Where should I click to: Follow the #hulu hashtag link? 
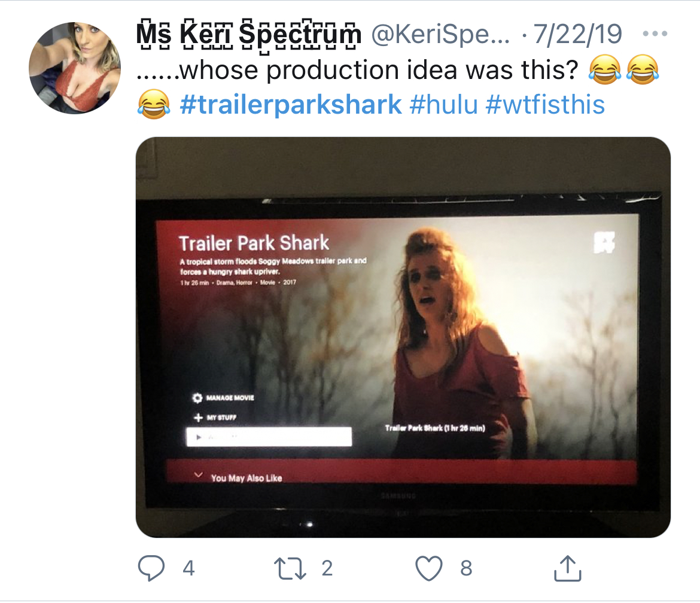(x=443, y=105)
